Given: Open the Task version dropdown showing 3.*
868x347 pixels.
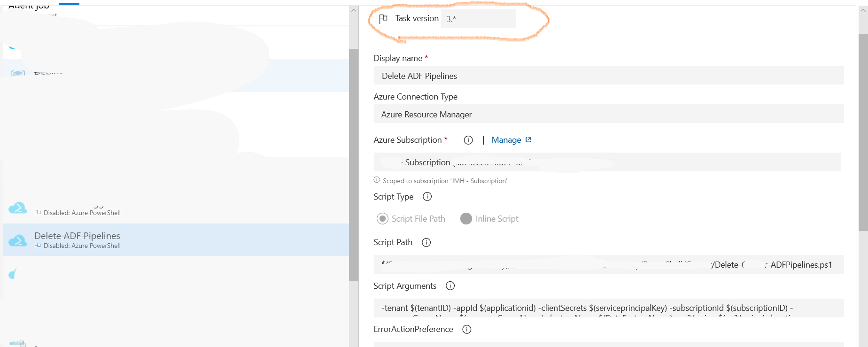Looking at the screenshot, I should coord(478,19).
